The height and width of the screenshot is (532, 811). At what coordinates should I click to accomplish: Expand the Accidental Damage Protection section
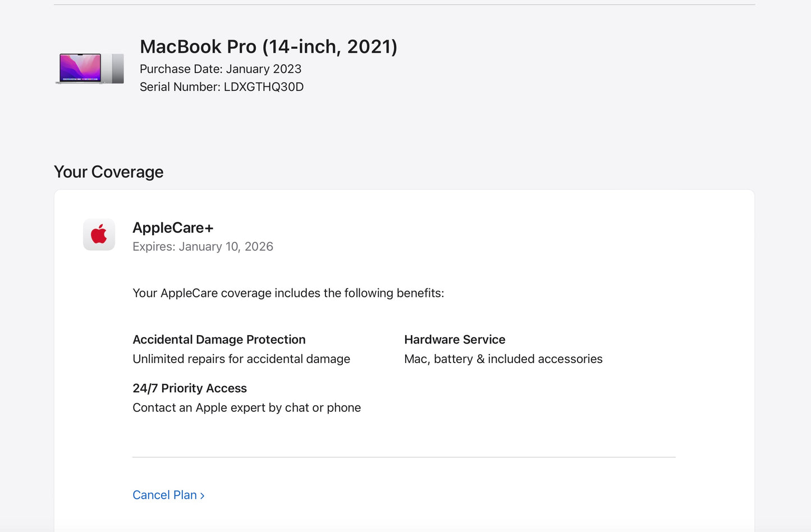[x=219, y=340]
